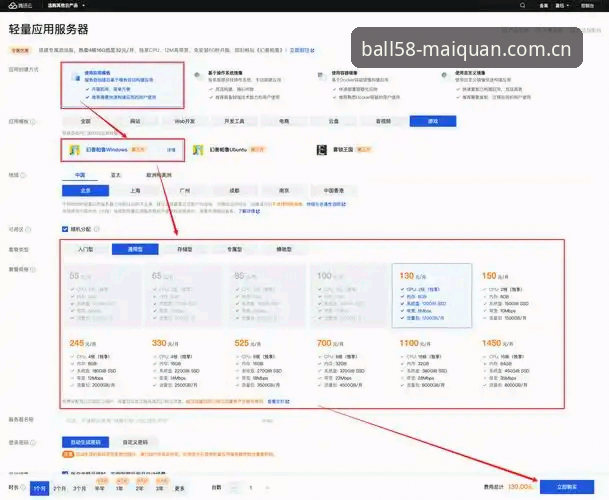
Task: Click the 自动生成密码 button
Action: click(85, 442)
